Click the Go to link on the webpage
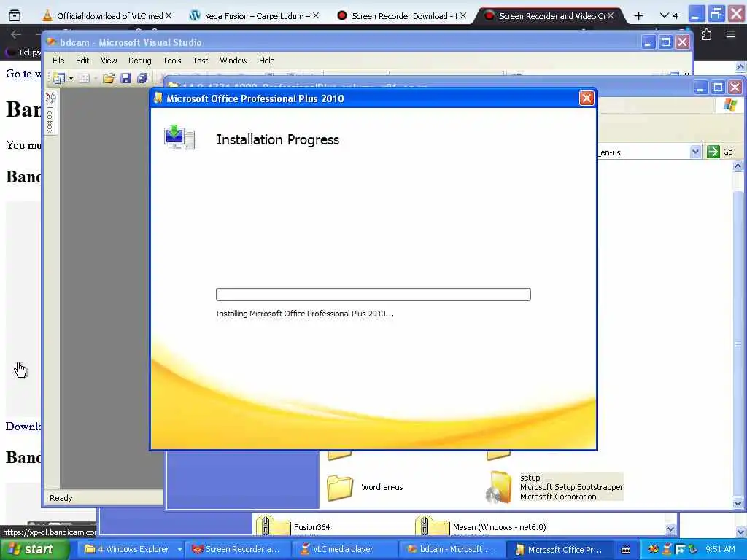The height and width of the screenshot is (560, 747). pyautogui.click(x=24, y=74)
